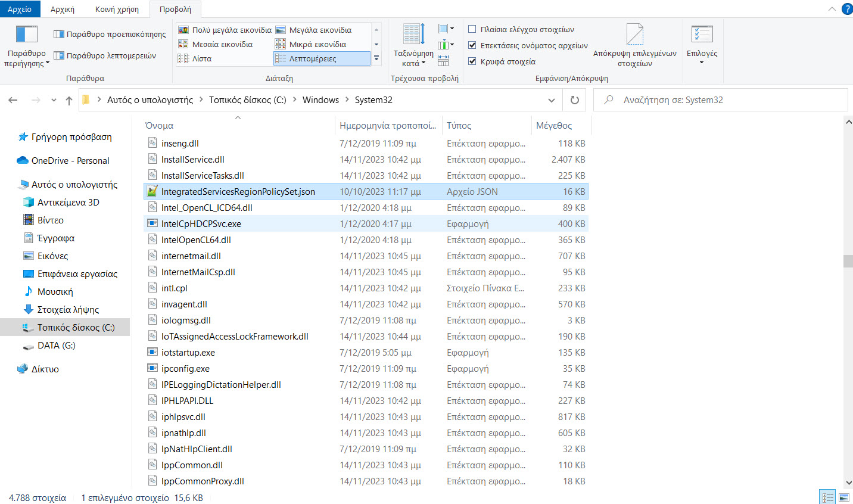Expand the layout gallery more arrow
The height and width of the screenshot is (504, 853).
point(376,58)
